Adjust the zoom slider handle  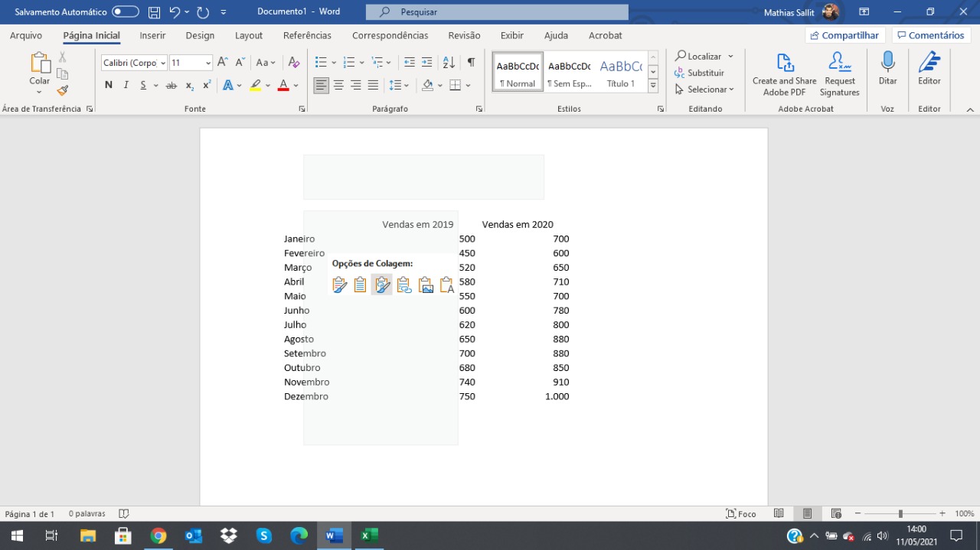pyautogui.click(x=900, y=514)
